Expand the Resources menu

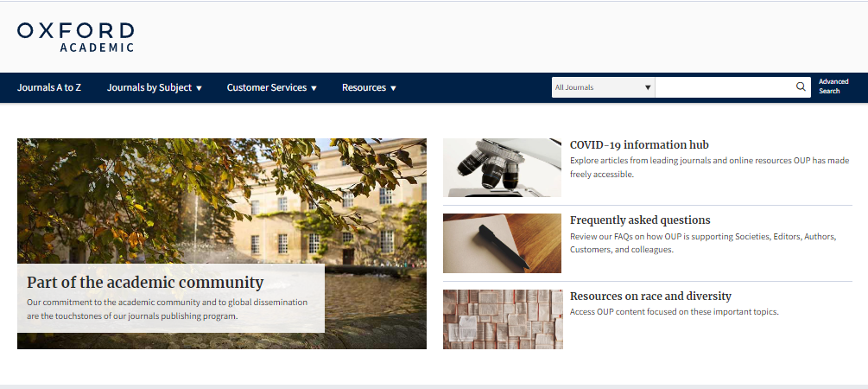(370, 87)
